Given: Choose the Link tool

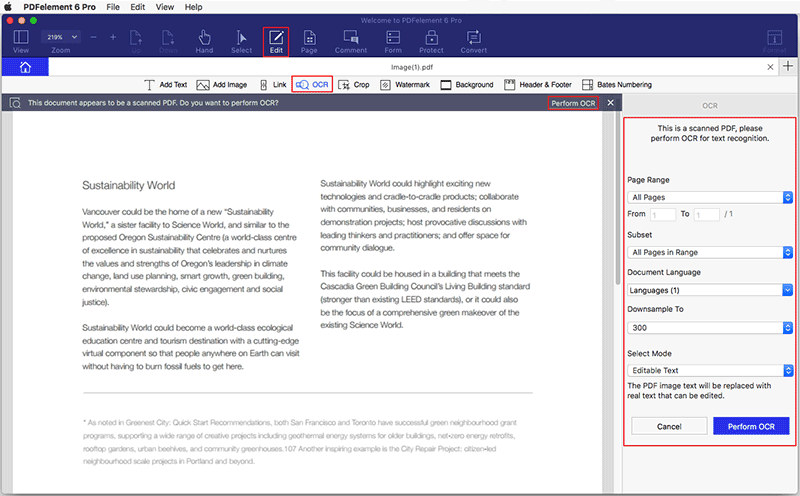Looking at the screenshot, I should 273,85.
